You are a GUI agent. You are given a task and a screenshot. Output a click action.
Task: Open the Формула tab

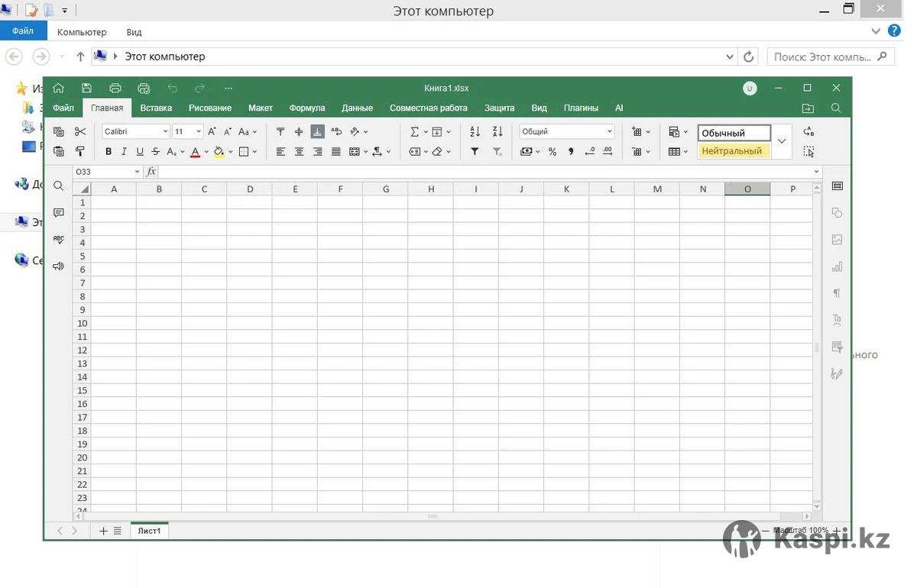pyautogui.click(x=307, y=108)
